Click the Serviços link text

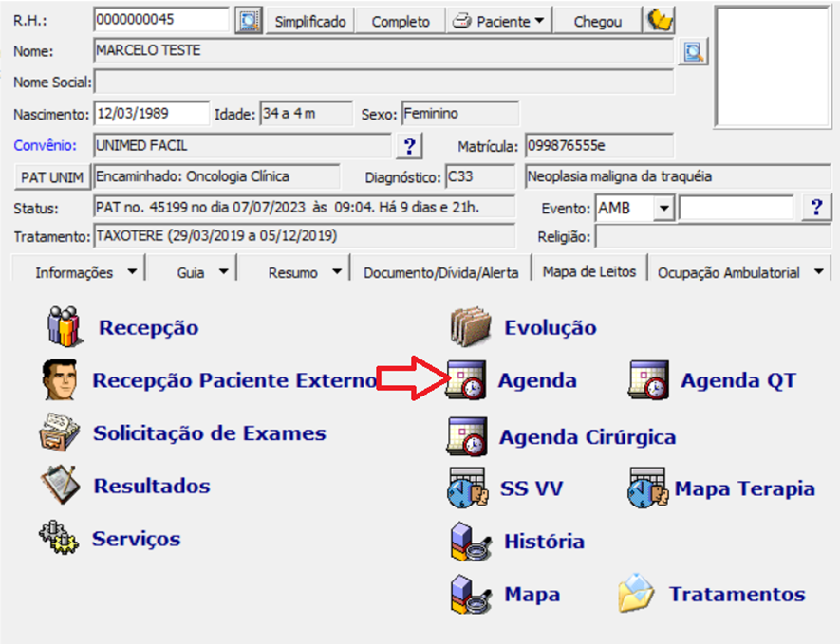point(136,539)
